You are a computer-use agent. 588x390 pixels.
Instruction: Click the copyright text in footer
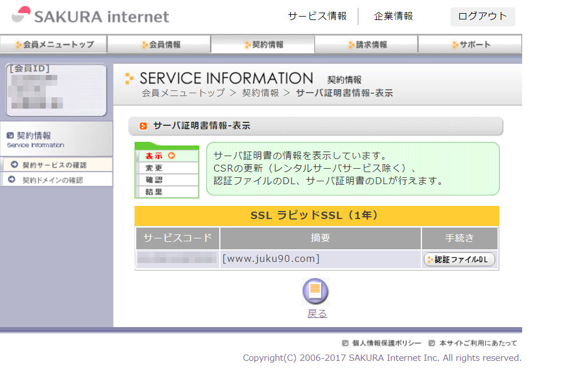pyautogui.click(x=382, y=358)
